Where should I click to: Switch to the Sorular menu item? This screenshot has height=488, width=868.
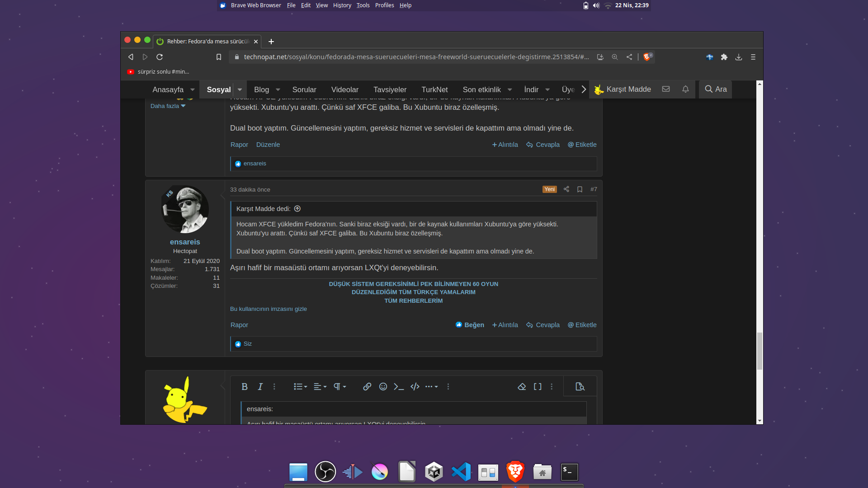pos(304,89)
